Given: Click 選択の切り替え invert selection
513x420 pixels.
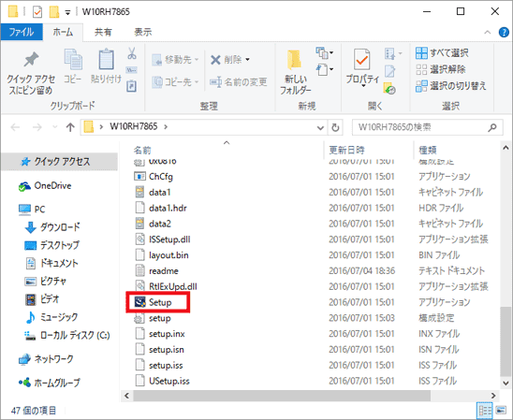Looking at the screenshot, I should tap(451, 86).
